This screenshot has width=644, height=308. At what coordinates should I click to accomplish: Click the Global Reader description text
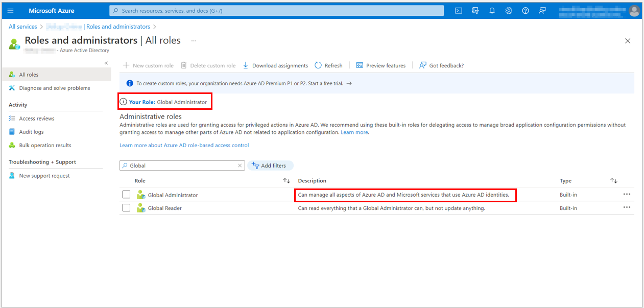click(392, 208)
